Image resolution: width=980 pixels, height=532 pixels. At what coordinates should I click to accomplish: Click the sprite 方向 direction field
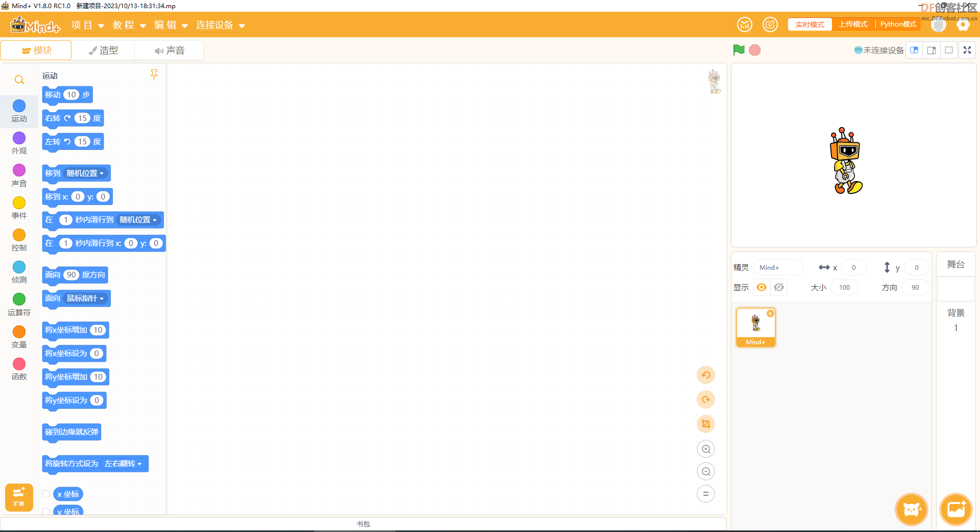pyautogui.click(x=915, y=287)
